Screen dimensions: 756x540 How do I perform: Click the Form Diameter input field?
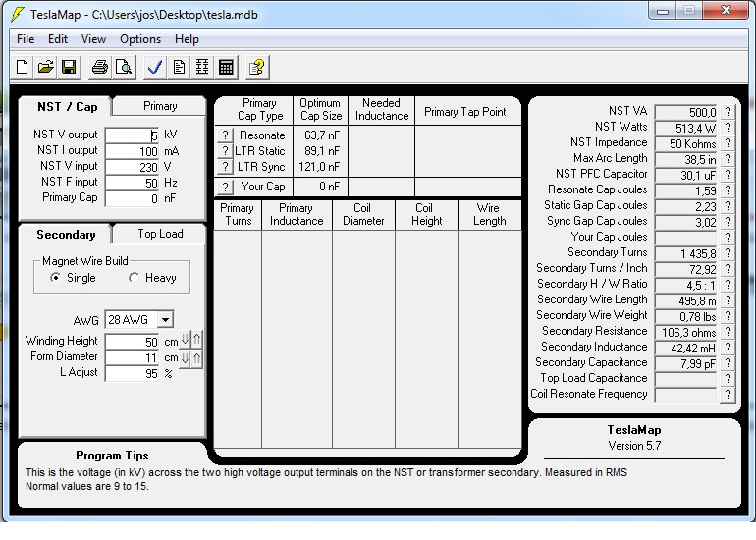pos(133,357)
